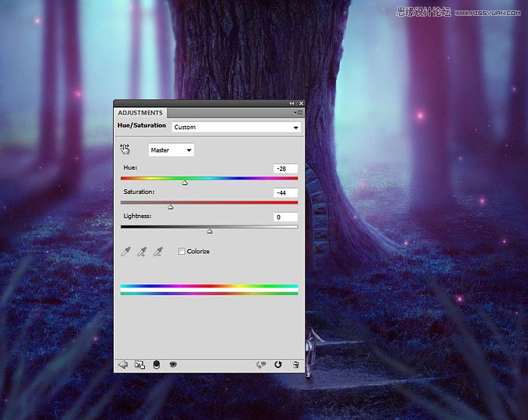
Task: Open the Custom preset dropdown
Action: (x=236, y=127)
